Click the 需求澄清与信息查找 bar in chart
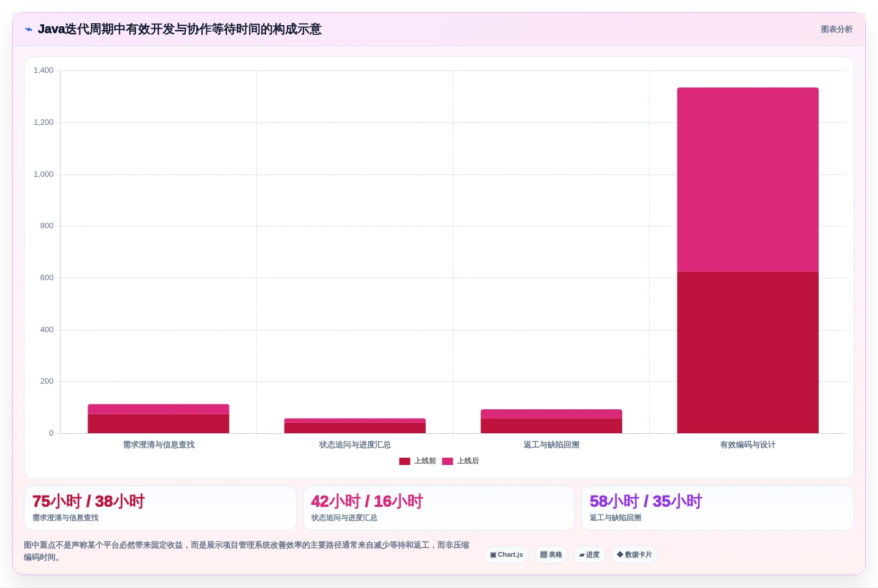878x588 pixels. (158, 419)
